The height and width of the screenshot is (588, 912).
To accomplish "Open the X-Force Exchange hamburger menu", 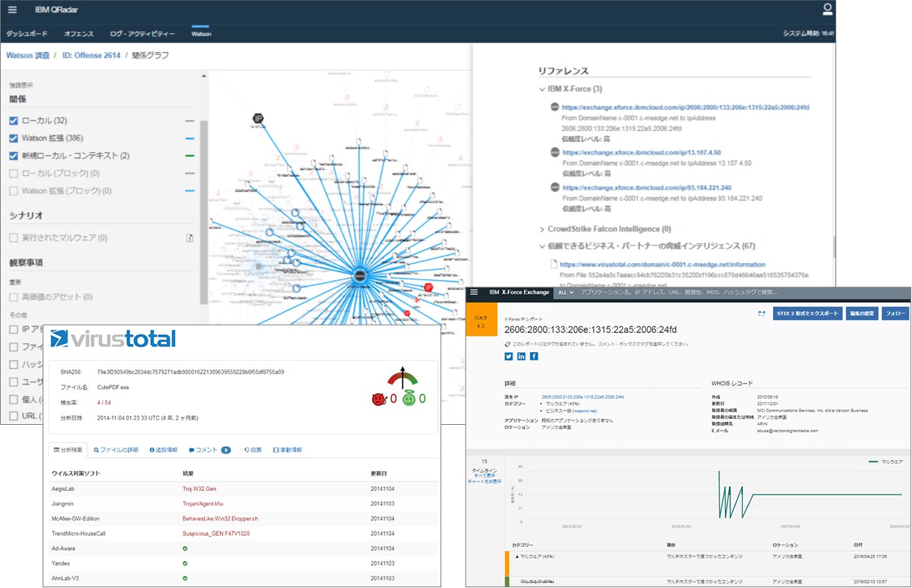I will tap(474, 292).
